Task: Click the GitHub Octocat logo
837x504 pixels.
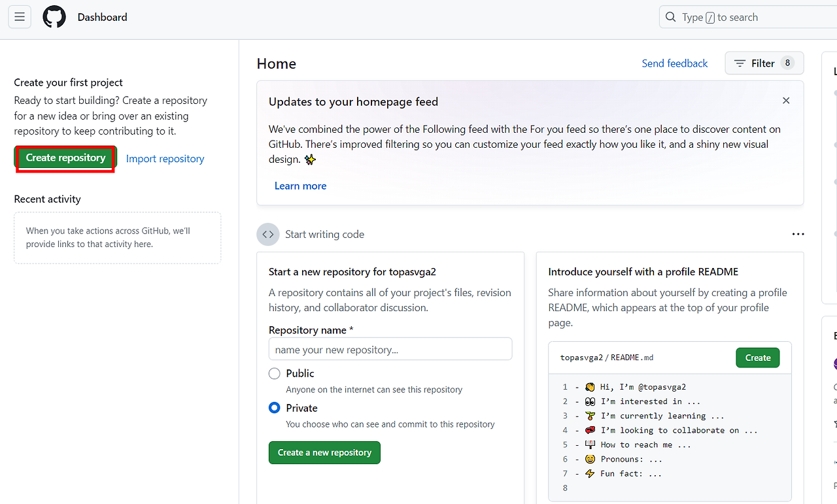Action: (54, 17)
